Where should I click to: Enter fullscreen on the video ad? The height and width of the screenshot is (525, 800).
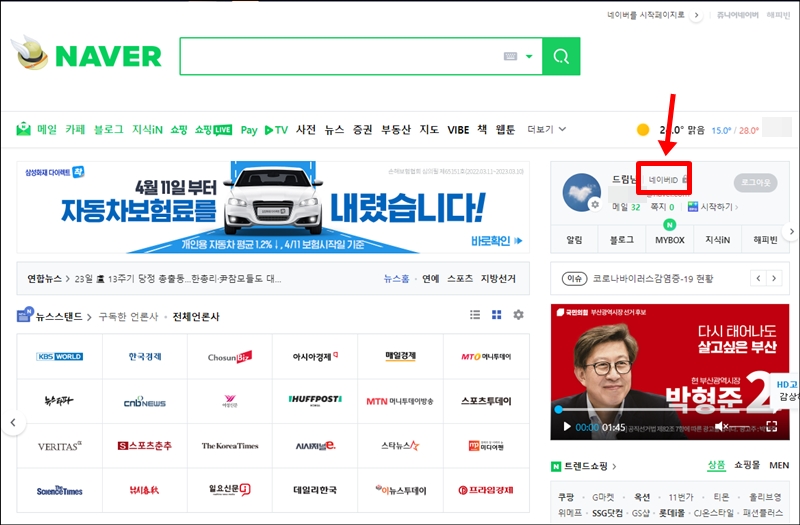[x=771, y=426]
